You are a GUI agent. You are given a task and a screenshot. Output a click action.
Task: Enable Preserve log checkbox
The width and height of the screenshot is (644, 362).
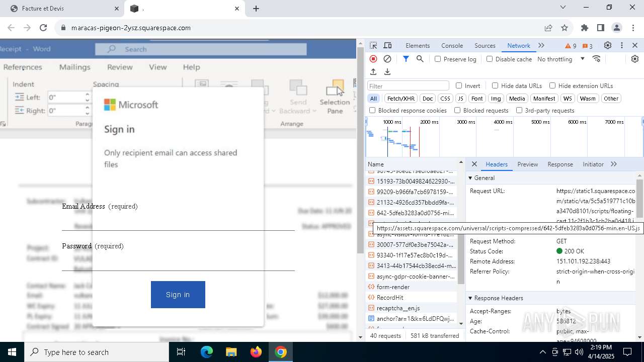(438, 59)
